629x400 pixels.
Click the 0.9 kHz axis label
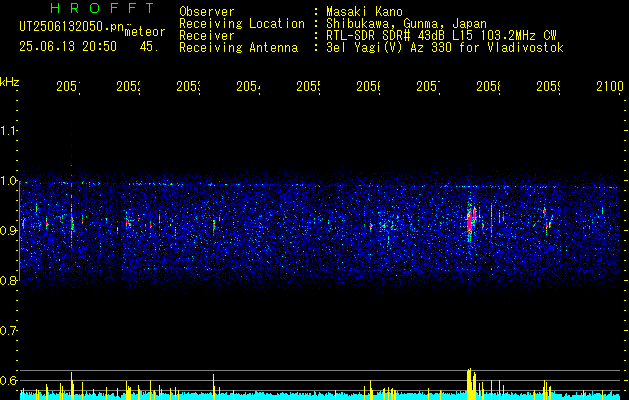coord(9,230)
